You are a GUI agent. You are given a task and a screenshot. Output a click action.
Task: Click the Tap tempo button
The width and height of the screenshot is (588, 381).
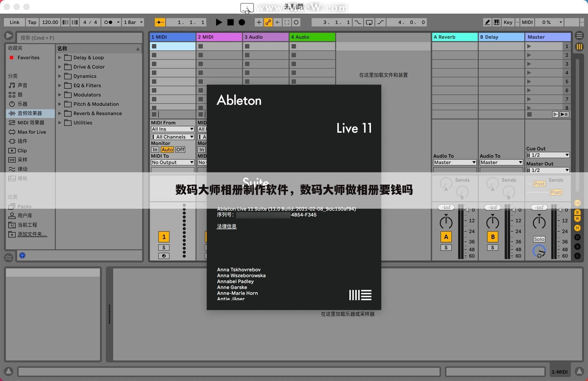click(32, 22)
